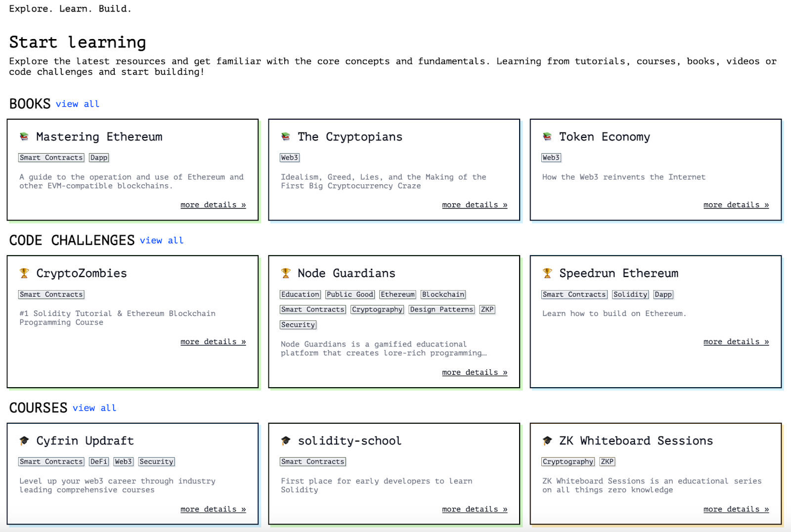Click Public Good tag on Node Guardians
The width and height of the screenshot is (791, 532).
(x=350, y=295)
